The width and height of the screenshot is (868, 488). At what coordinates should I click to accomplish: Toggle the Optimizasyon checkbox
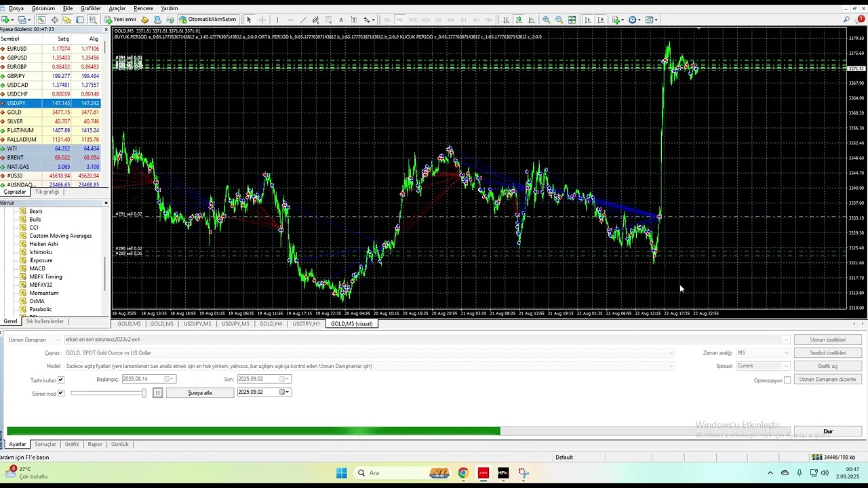787,380
